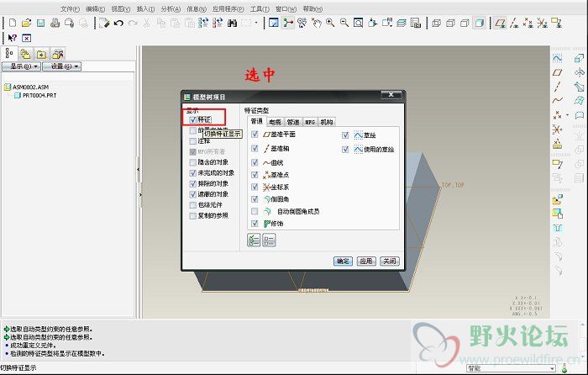Open the 设置 dropdown in model tree
588x375 pixels.
pyautogui.click(x=61, y=66)
